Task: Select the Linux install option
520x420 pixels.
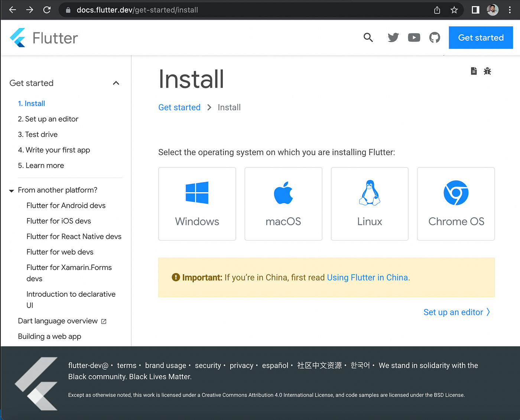Action: point(369,204)
